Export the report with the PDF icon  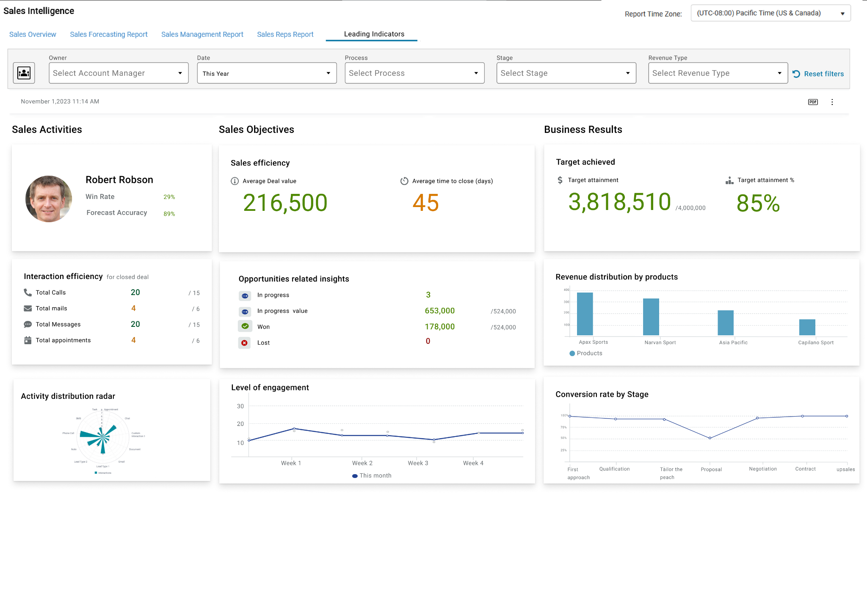point(813,102)
